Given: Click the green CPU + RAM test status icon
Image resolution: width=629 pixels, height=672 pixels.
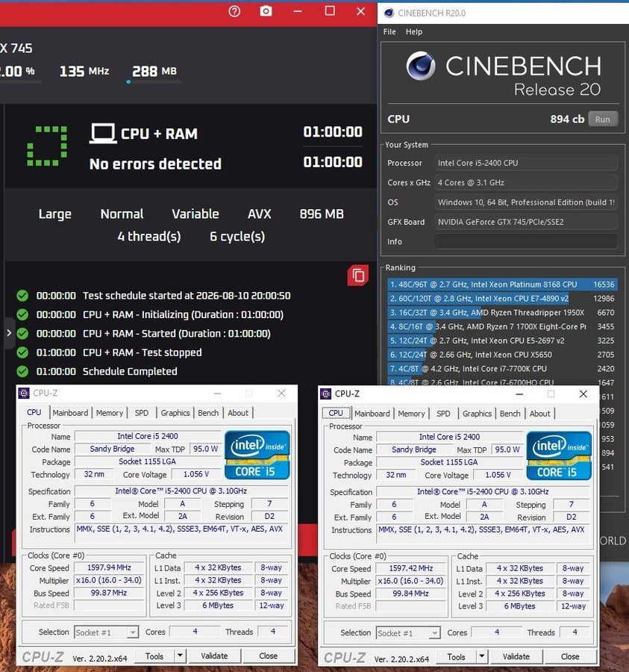Looking at the screenshot, I should click(47, 146).
